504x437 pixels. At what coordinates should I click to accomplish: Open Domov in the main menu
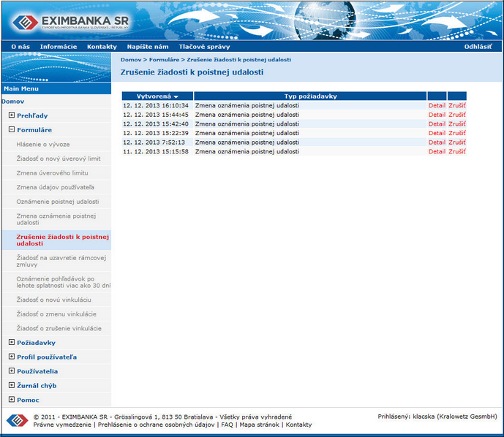(13, 102)
